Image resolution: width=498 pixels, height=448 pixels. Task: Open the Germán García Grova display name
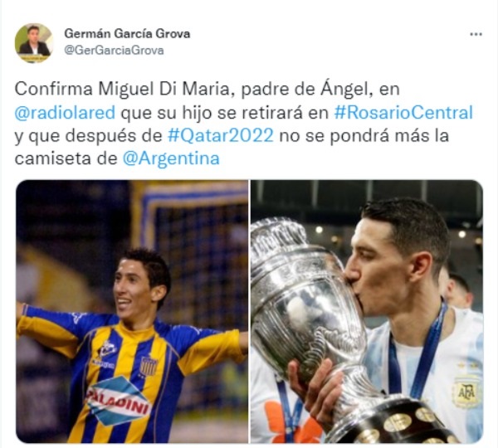click(127, 33)
